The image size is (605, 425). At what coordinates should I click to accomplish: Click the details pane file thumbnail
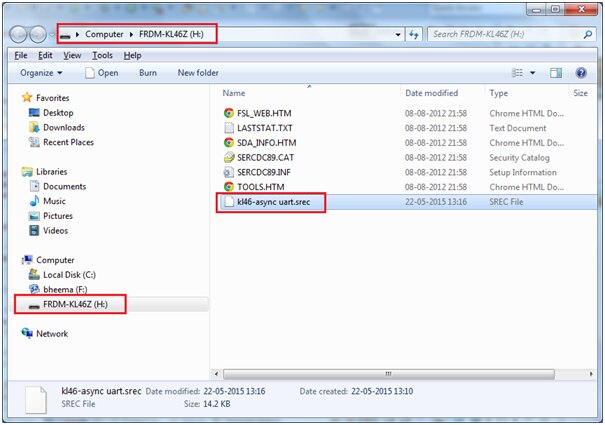point(35,400)
